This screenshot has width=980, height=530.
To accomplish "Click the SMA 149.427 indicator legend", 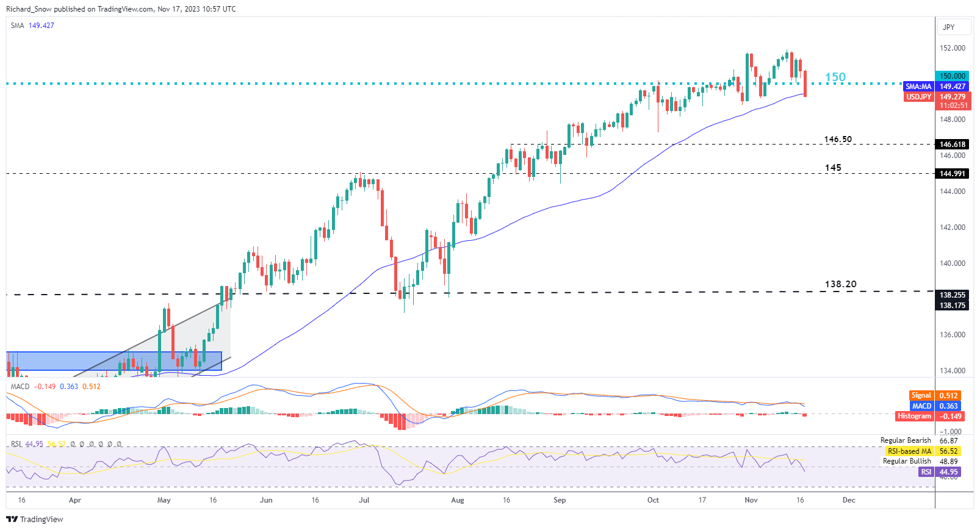I will 32,26.
